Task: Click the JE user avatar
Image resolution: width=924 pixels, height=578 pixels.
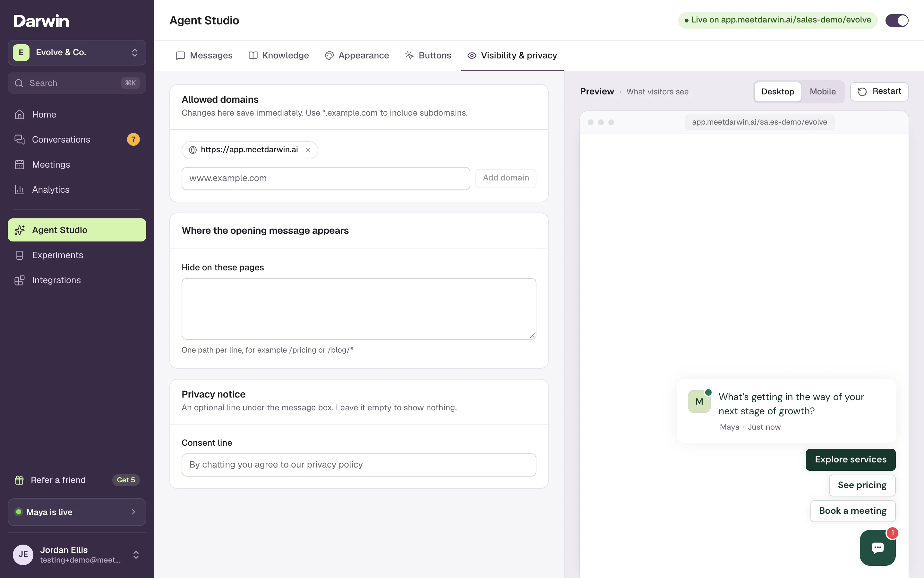Action: [x=23, y=554]
